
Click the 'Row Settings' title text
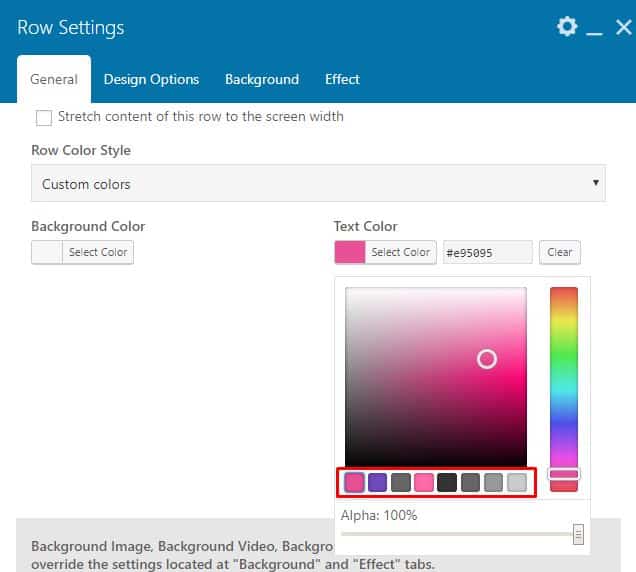pos(71,28)
